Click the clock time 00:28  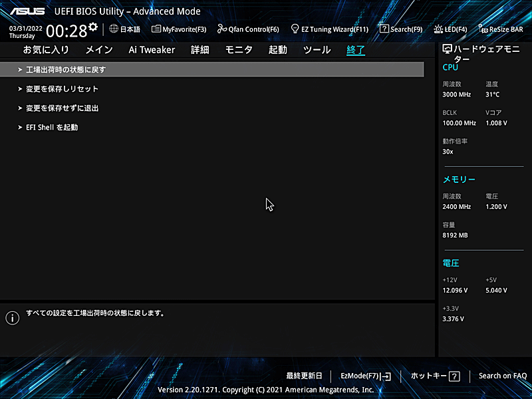point(66,31)
